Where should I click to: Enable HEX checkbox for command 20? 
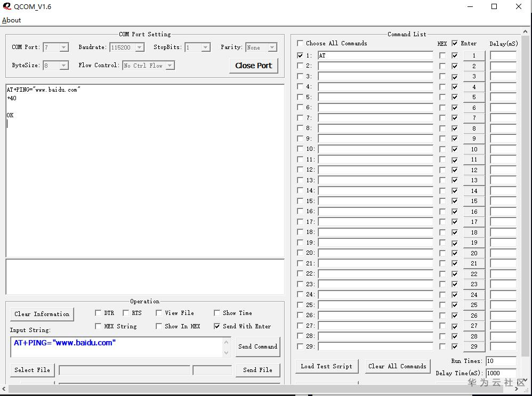(x=442, y=253)
